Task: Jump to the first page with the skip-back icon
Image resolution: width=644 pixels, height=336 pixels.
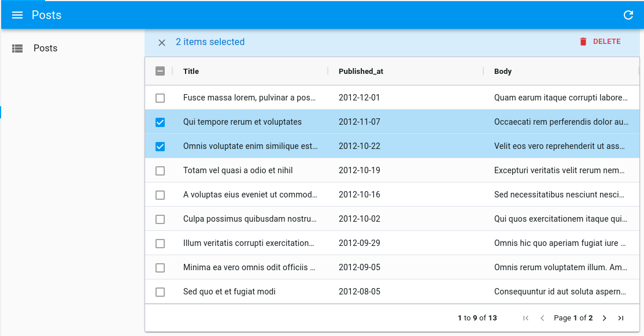Action: coord(525,318)
